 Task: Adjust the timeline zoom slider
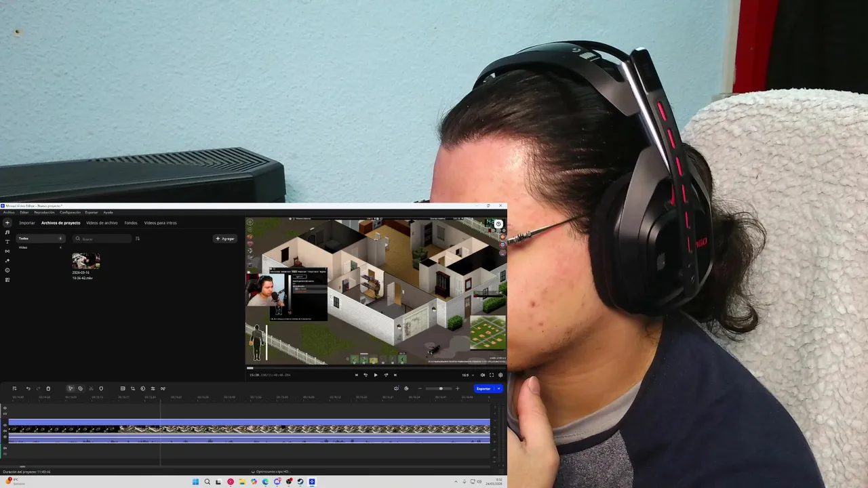click(x=439, y=388)
